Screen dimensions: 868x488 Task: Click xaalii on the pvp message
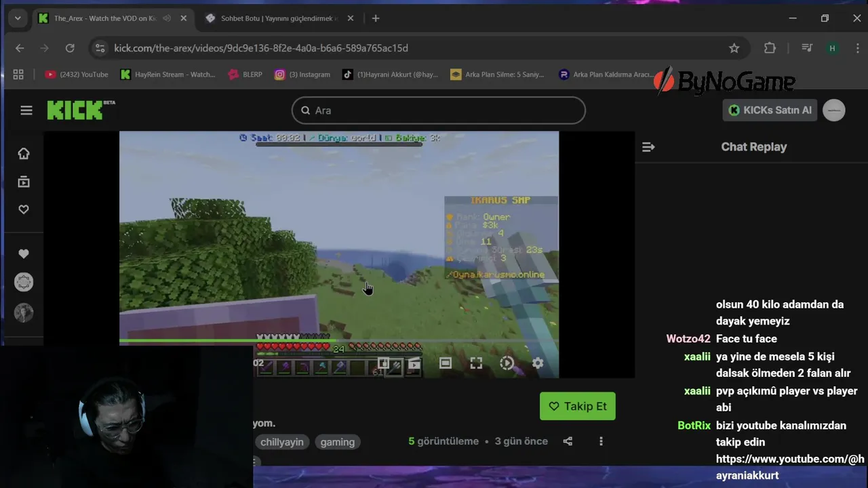pos(697,391)
